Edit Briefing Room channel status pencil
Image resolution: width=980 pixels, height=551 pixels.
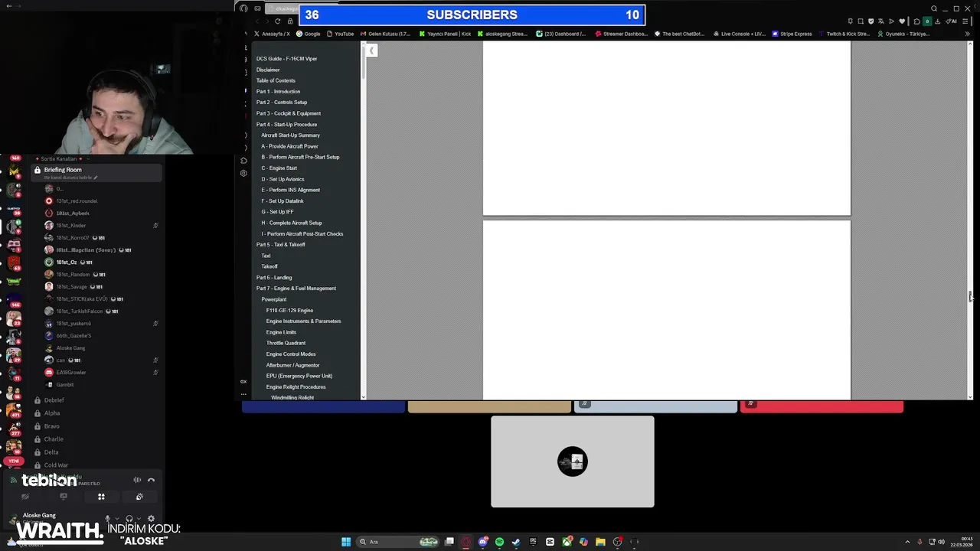click(x=96, y=178)
